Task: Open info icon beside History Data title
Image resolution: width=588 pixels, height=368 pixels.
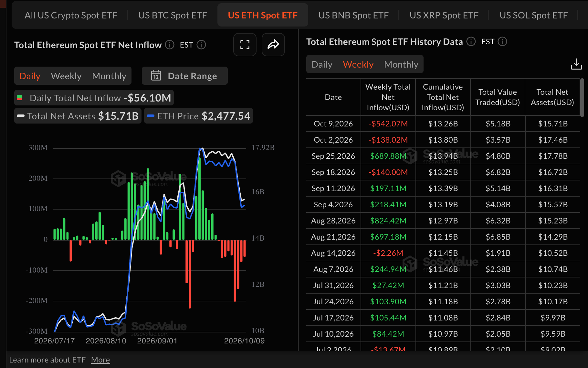Action: [x=471, y=41]
